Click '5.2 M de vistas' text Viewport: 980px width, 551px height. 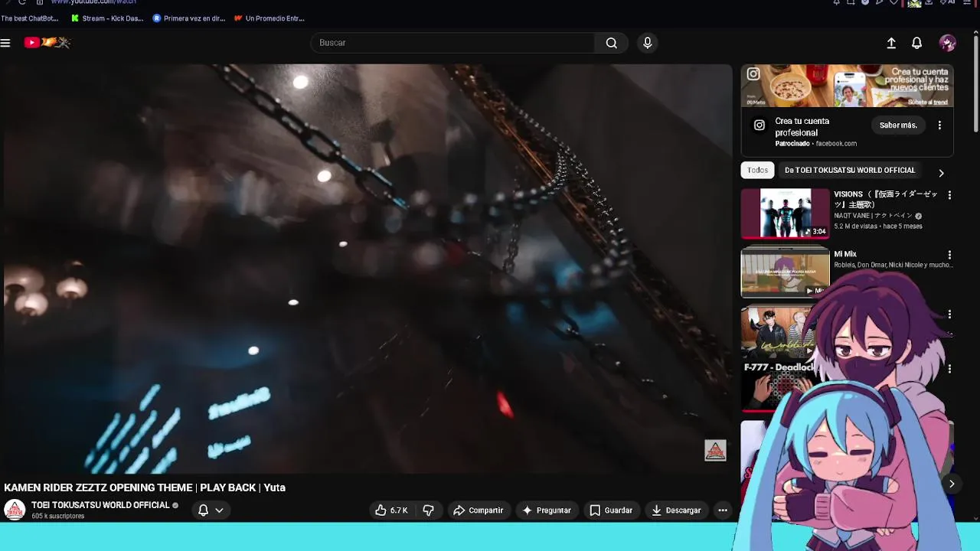(x=856, y=227)
